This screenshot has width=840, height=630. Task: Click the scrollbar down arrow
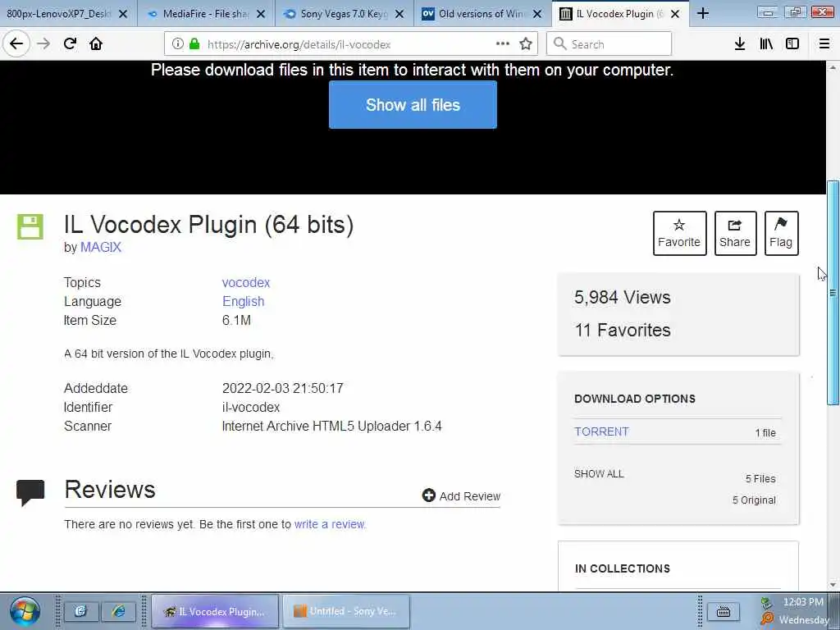click(833, 584)
